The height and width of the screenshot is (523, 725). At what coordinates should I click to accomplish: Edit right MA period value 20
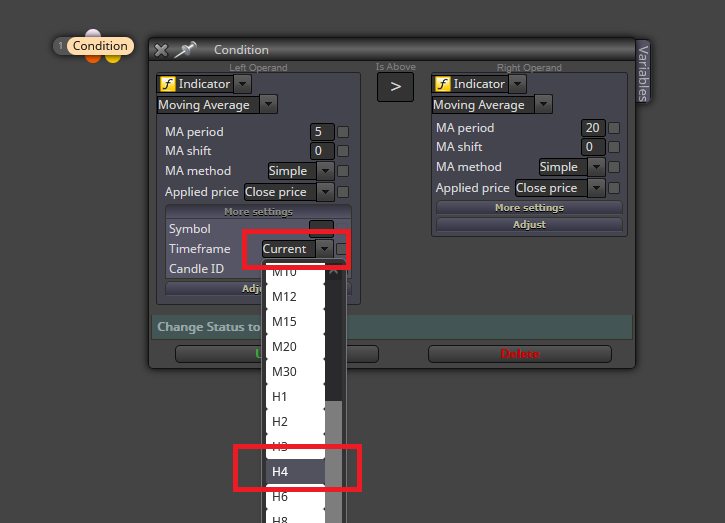(x=593, y=128)
